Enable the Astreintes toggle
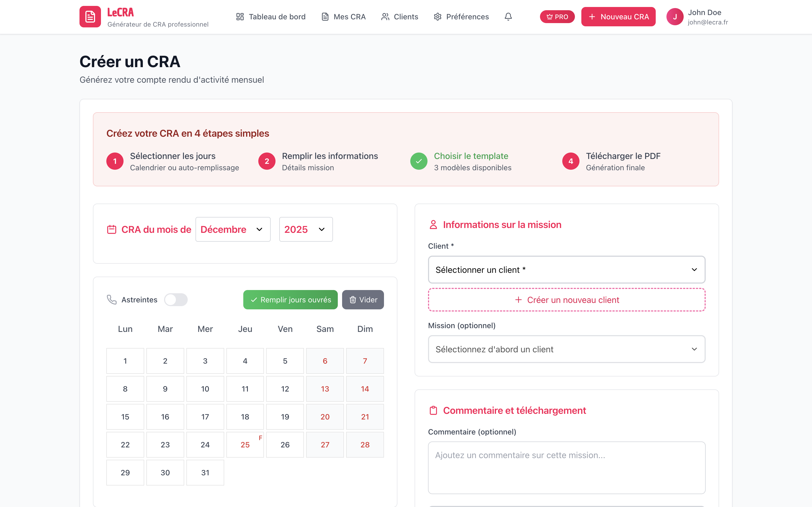The image size is (812, 507). coord(176,299)
